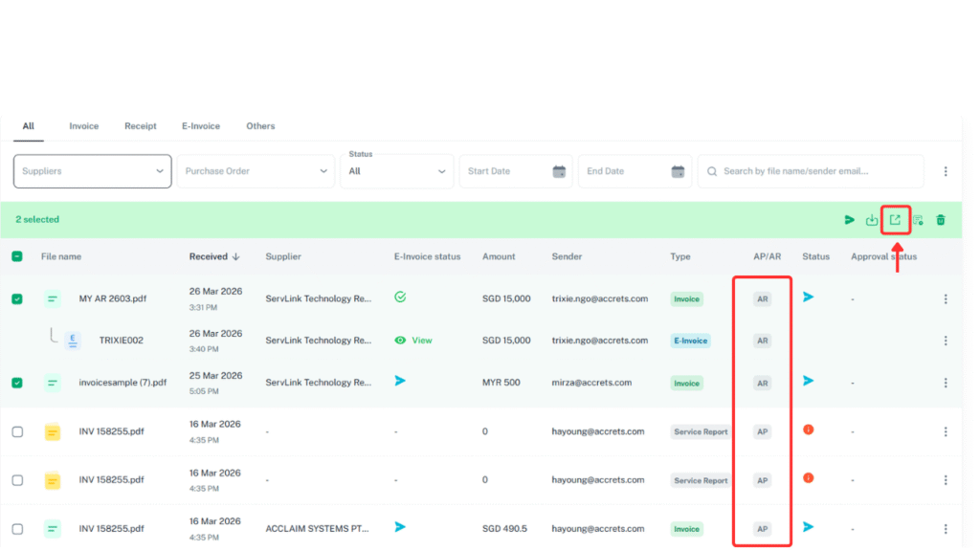Screen dimensions: 980x551
Task: Click the calendar icon in Start Date field
Action: click(560, 170)
